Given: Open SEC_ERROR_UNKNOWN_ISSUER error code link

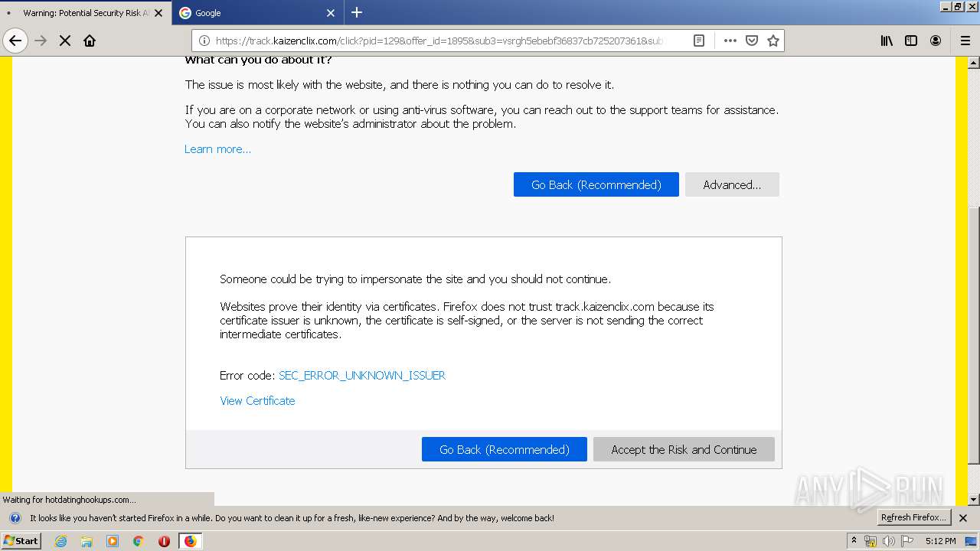Looking at the screenshot, I should pyautogui.click(x=362, y=376).
